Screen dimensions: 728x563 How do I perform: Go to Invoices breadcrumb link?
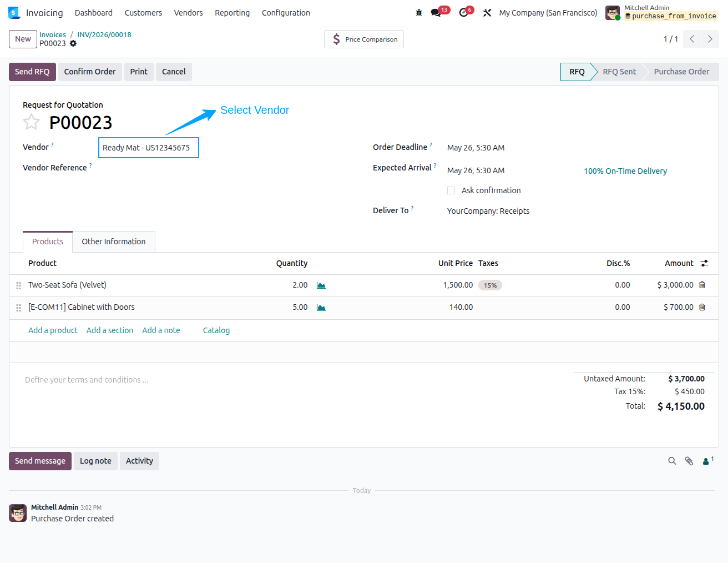[x=53, y=34]
